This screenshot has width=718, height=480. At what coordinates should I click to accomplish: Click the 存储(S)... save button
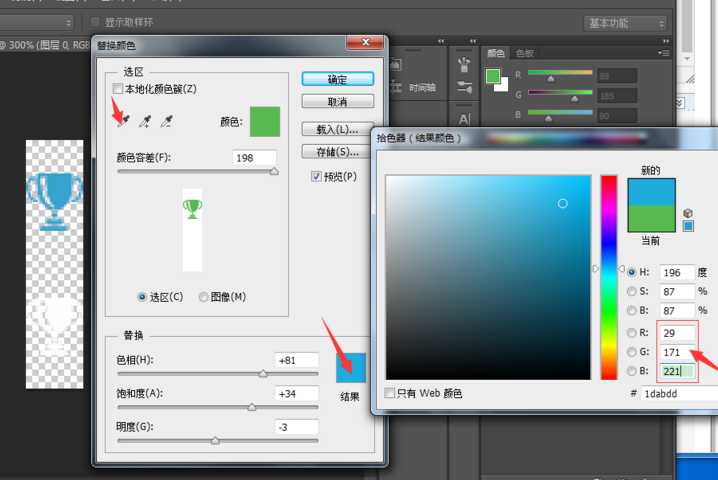[338, 152]
